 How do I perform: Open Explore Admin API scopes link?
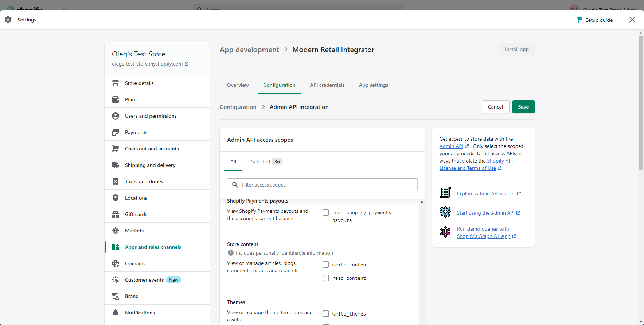pos(486,193)
